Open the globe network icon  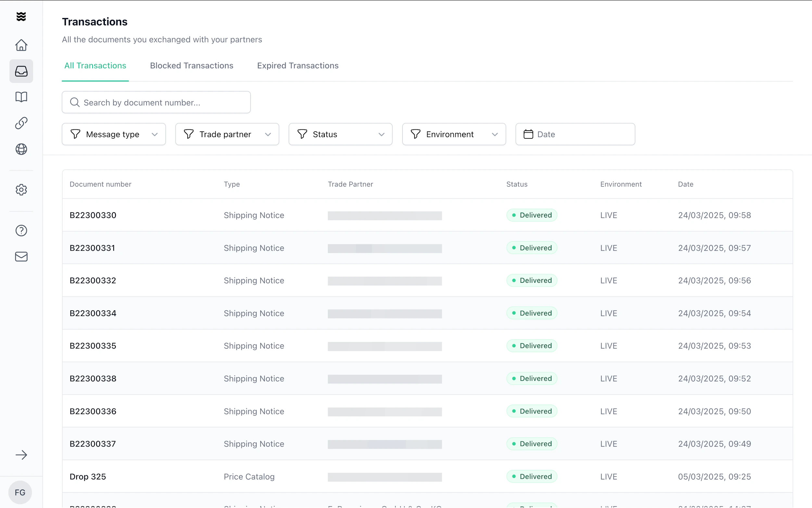point(21,149)
